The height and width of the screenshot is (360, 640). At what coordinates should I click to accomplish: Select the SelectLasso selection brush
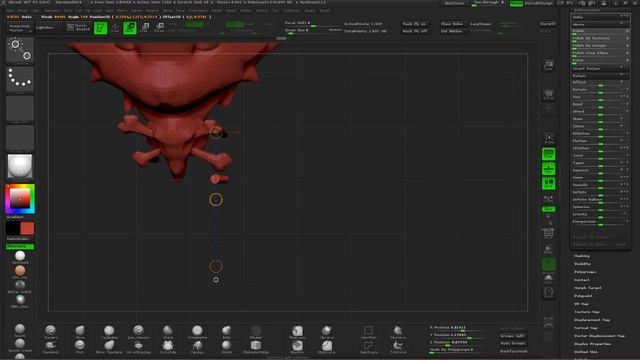point(368,347)
